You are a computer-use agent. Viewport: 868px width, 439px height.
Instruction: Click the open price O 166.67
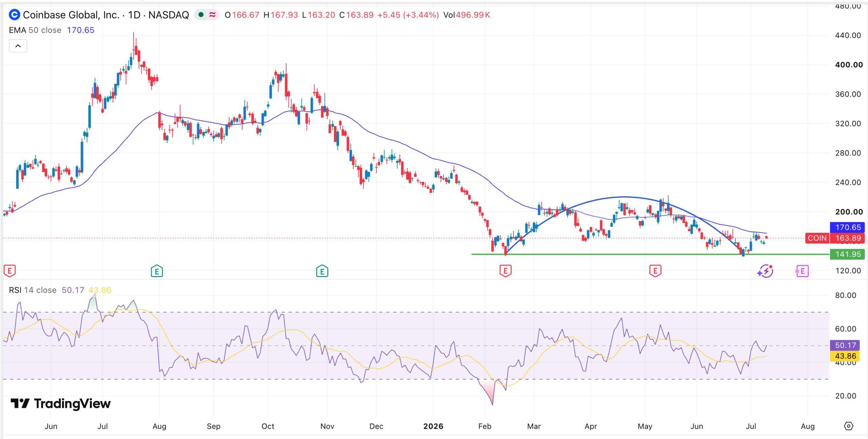coord(242,15)
